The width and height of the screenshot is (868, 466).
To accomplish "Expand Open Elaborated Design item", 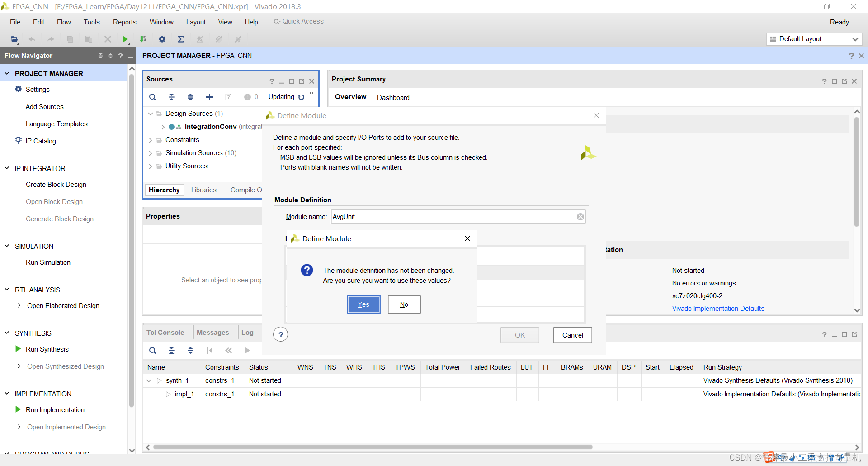I will [x=19, y=305].
